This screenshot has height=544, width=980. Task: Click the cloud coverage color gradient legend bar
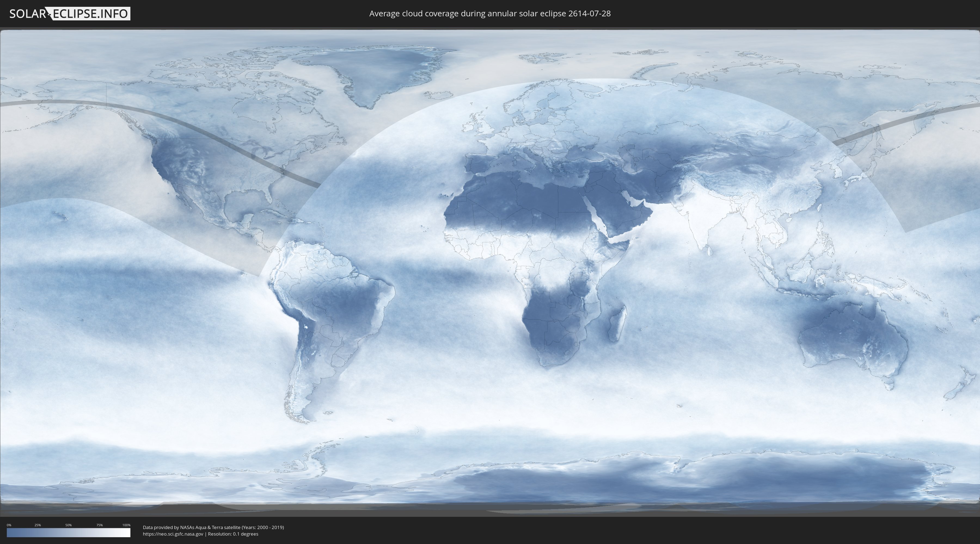pyautogui.click(x=69, y=532)
